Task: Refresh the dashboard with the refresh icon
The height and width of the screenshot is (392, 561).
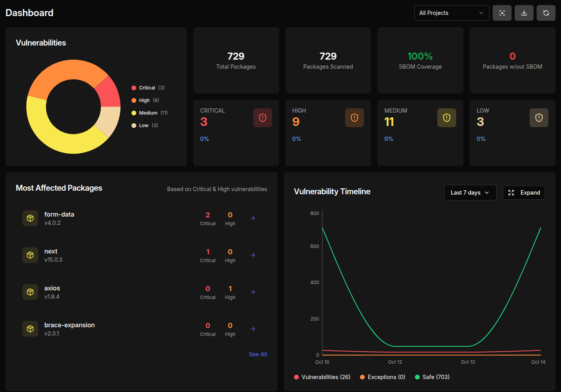Action: pos(546,13)
